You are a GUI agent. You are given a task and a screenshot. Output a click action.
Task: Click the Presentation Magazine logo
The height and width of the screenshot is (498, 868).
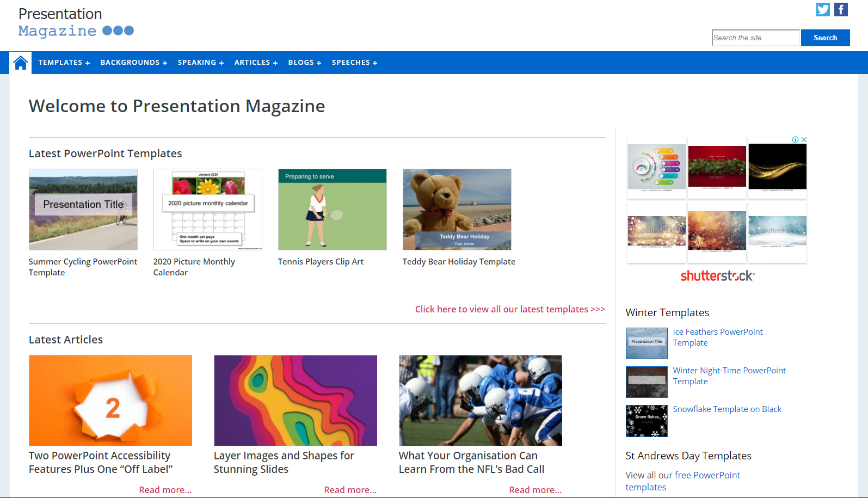coord(76,22)
